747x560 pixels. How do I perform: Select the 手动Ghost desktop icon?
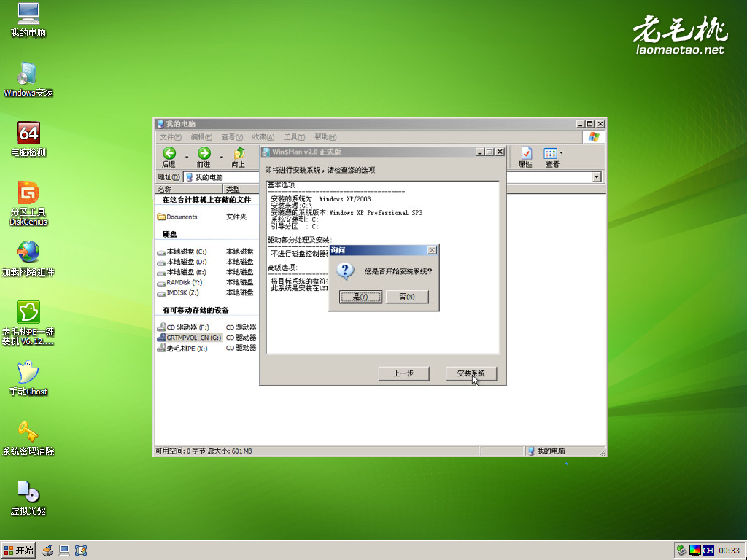coord(28,378)
